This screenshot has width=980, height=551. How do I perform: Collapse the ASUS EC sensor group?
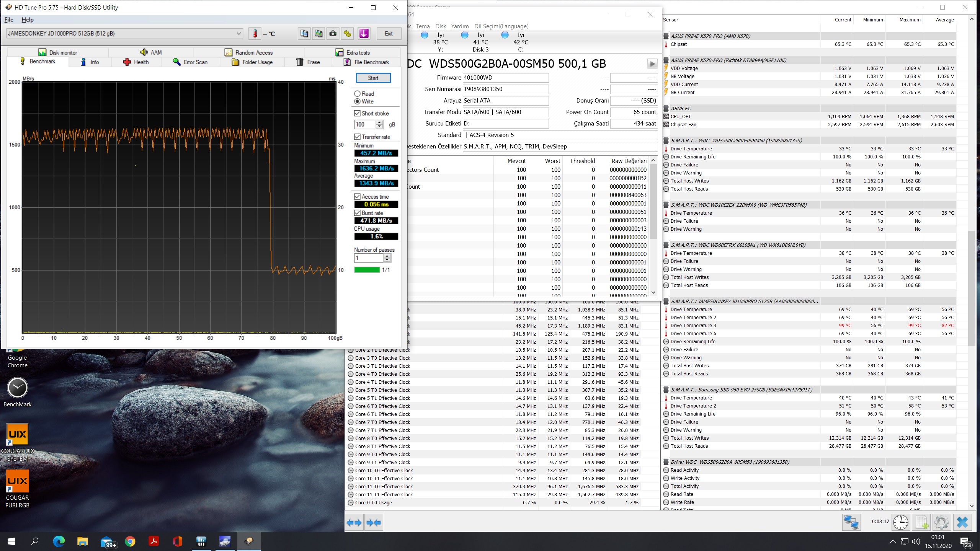tap(666, 108)
